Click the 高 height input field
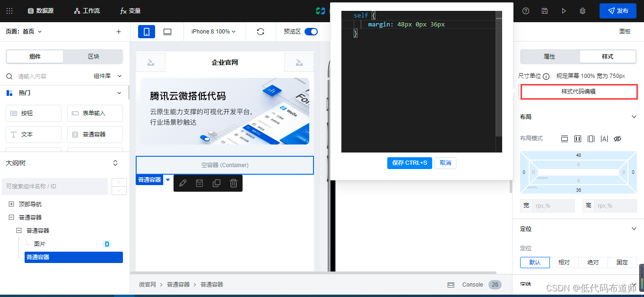This screenshot has height=297, width=644. (616, 206)
